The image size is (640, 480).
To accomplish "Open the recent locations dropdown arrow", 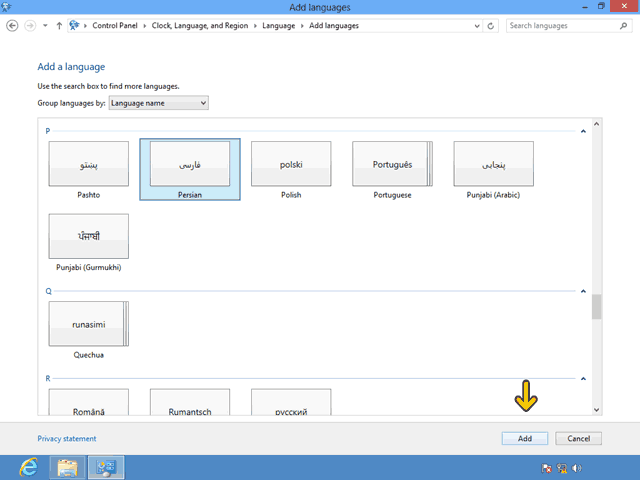I will (x=45, y=26).
